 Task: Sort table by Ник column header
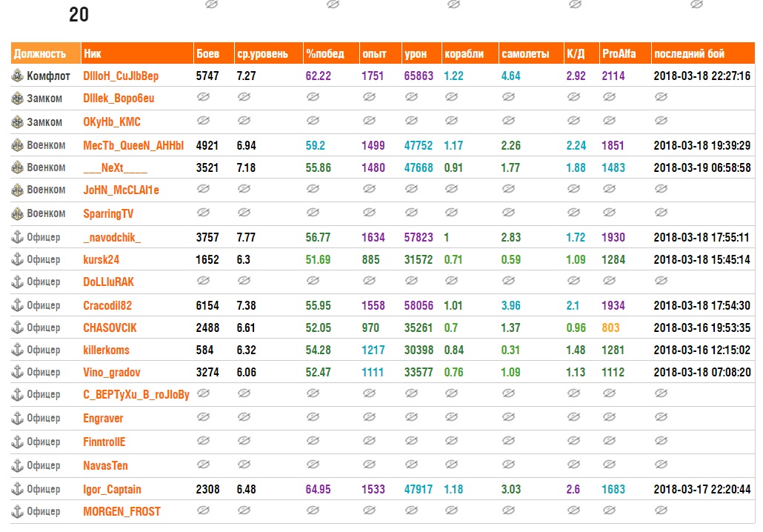[x=137, y=53]
